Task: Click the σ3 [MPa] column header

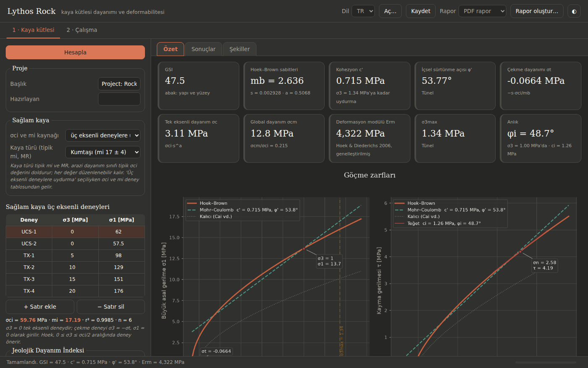Action: pyautogui.click(x=75, y=220)
